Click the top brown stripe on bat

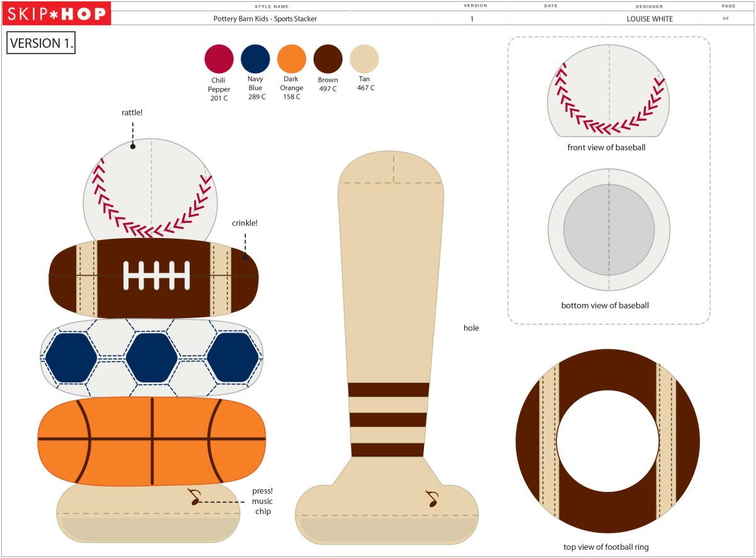pyautogui.click(x=388, y=389)
